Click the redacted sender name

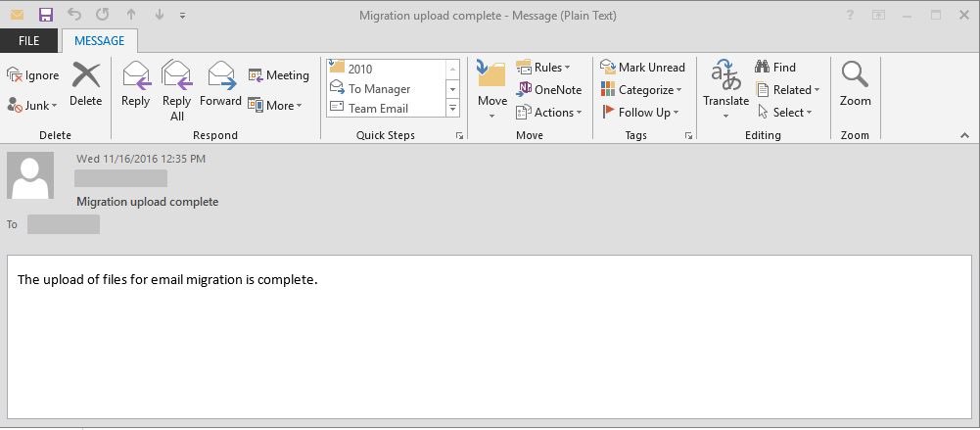[x=120, y=178]
